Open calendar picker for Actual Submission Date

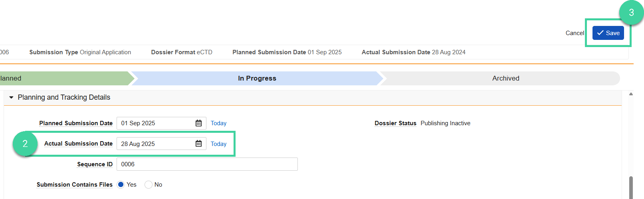click(198, 144)
